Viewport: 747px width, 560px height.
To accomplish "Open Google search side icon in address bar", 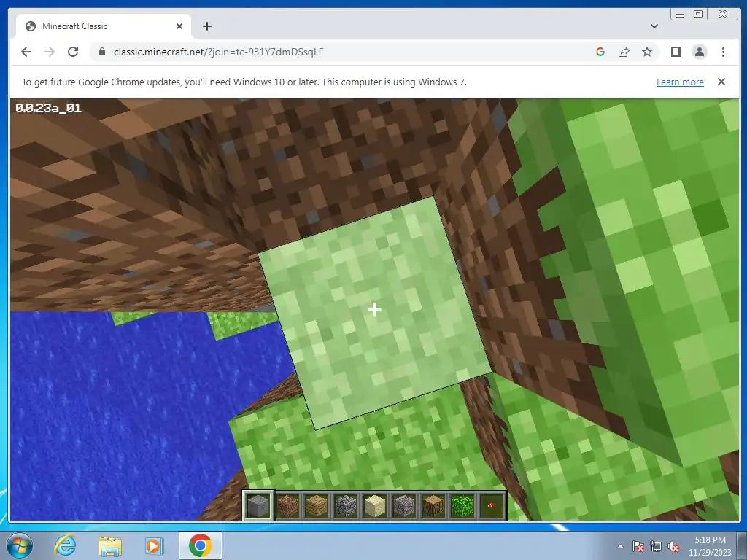I will tap(600, 52).
